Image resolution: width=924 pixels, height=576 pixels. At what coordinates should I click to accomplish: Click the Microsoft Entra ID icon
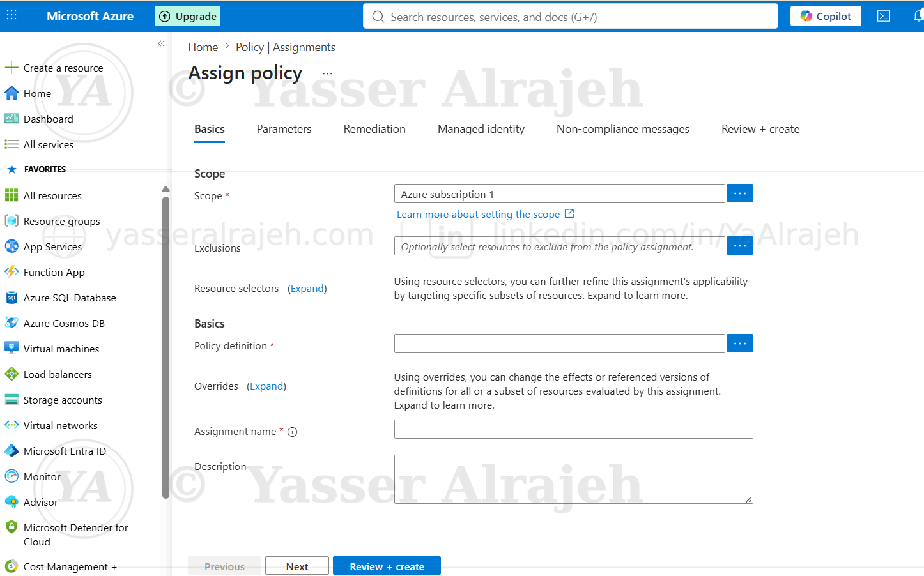(x=12, y=450)
